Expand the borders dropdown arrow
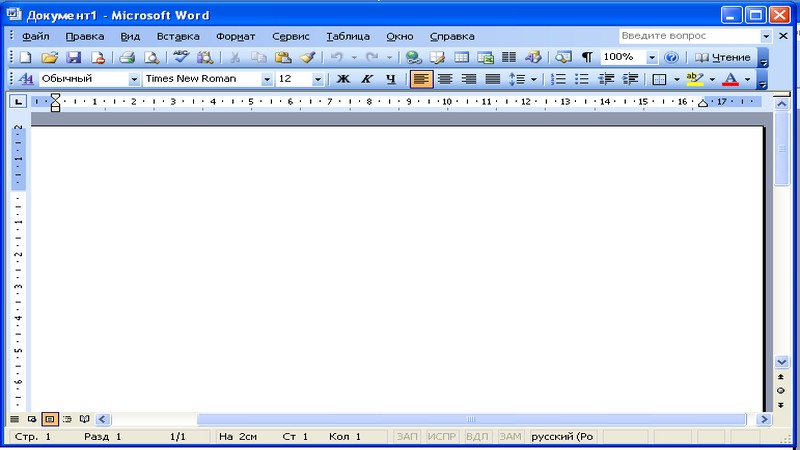Viewport: 800px width, 450px height. point(677,79)
